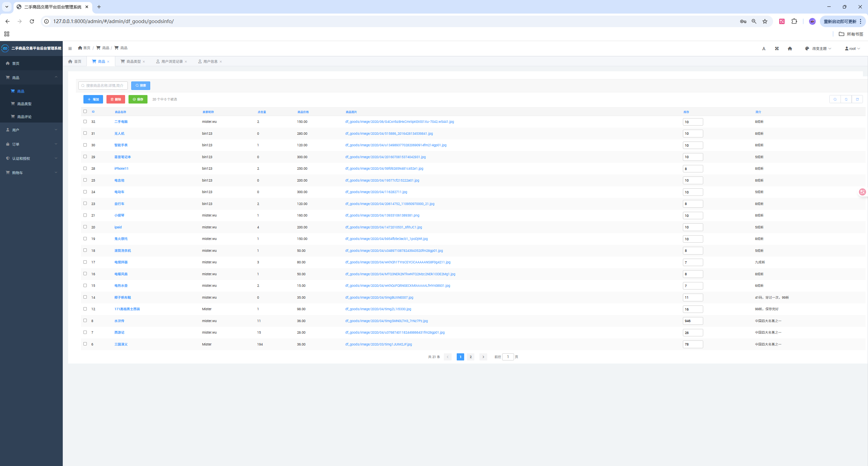
Task: Focus the product search input field
Action: click(x=103, y=86)
